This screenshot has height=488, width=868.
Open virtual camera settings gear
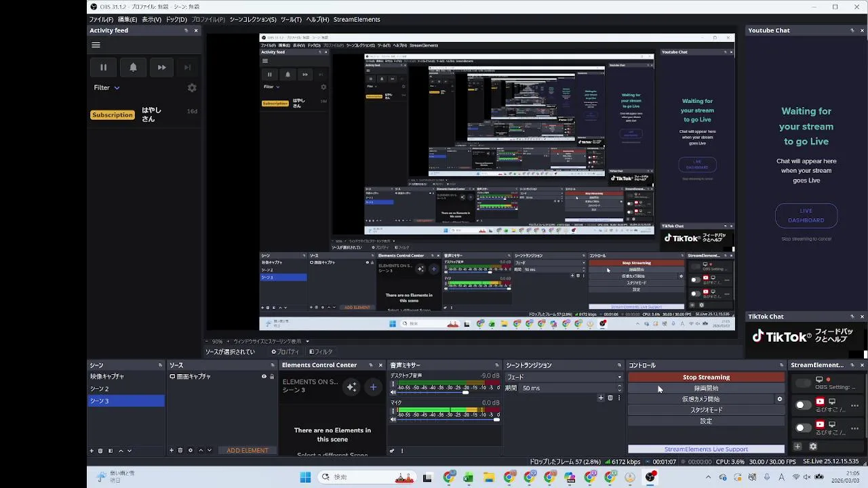780,399
